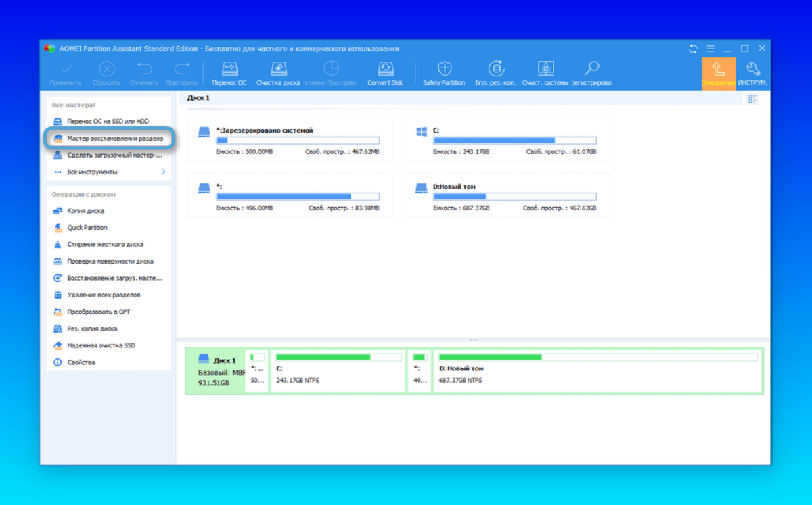Click the C: card usage bar

(x=515, y=141)
